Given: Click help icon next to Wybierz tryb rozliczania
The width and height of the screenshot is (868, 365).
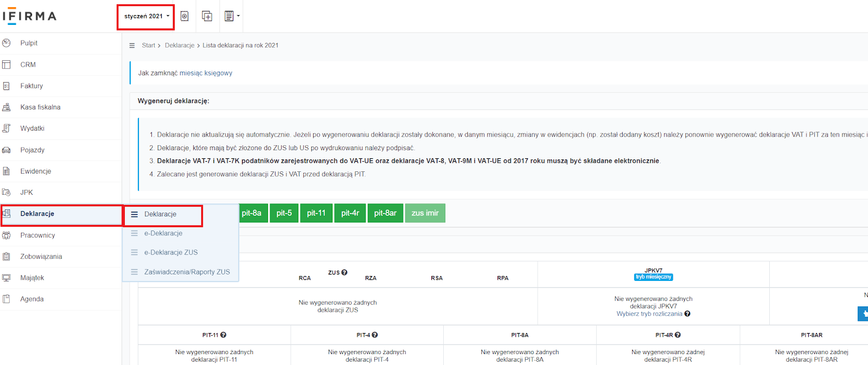Looking at the screenshot, I should coord(687,314).
